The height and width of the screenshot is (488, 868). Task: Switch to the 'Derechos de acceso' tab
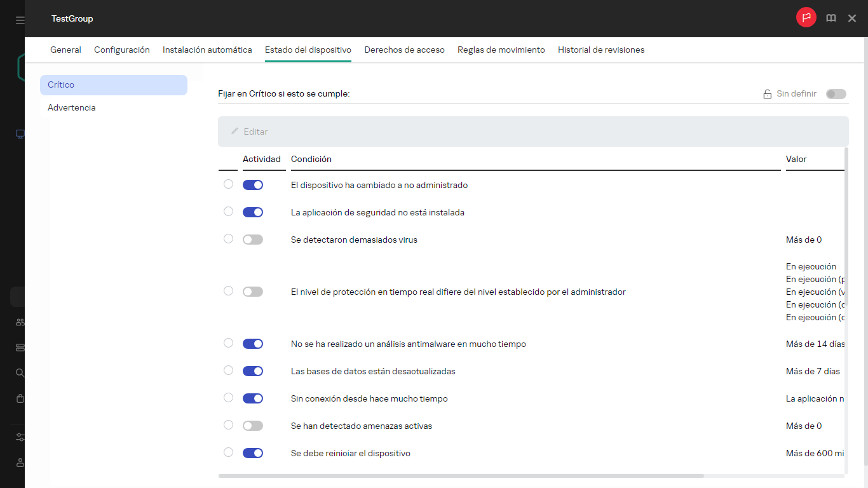[x=404, y=50]
